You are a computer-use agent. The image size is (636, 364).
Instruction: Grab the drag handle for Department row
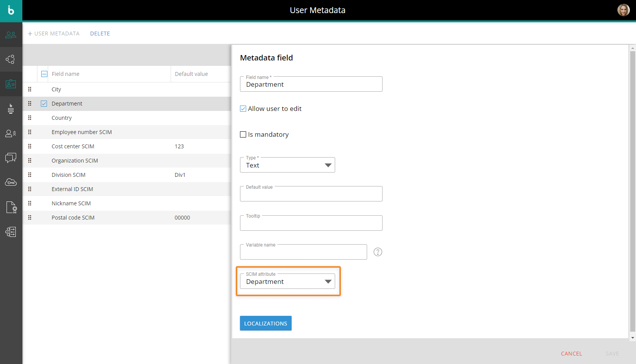coord(30,104)
